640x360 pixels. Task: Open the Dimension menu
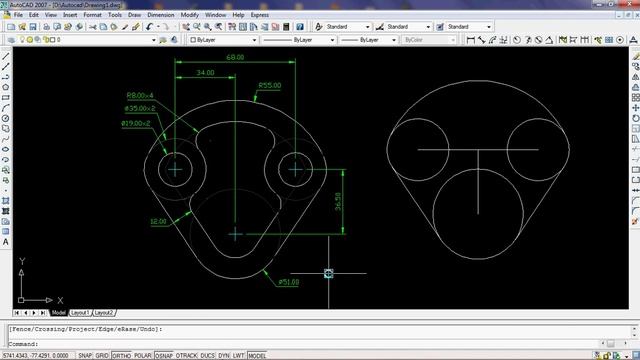pyautogui.click(x=161, y=15)
